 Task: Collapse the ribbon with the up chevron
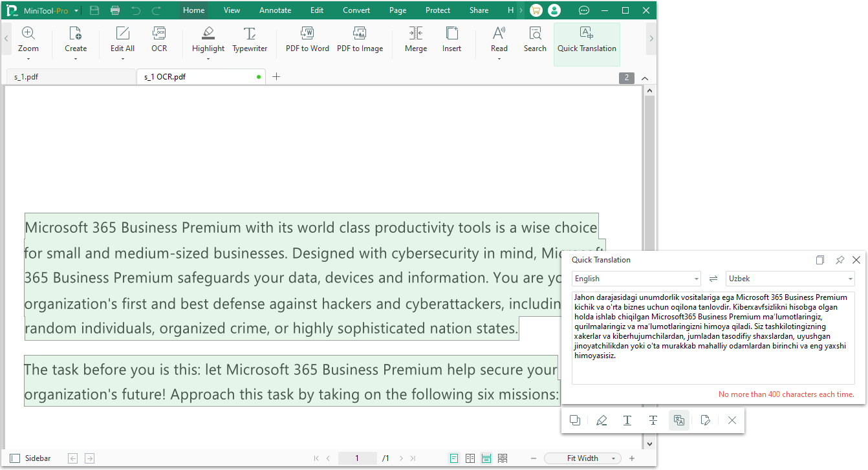pos(644,78)
